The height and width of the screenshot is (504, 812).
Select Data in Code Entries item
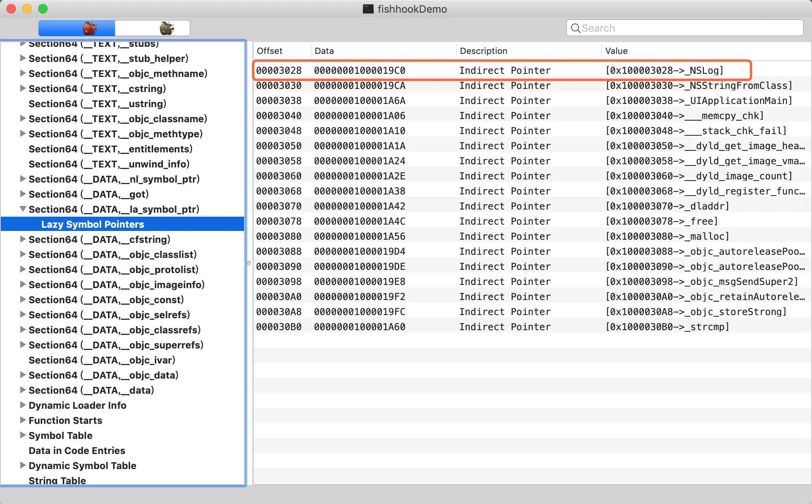77,450
